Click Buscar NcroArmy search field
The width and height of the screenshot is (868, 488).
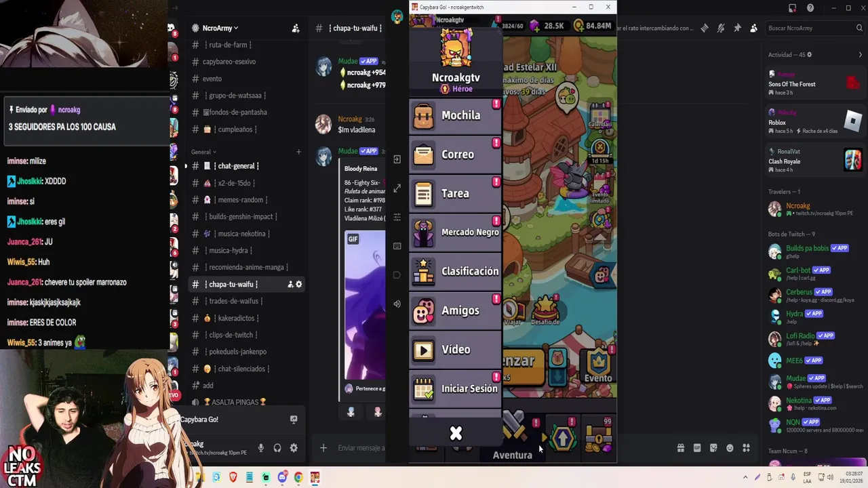pyautogui.click(x=814, y=28)
